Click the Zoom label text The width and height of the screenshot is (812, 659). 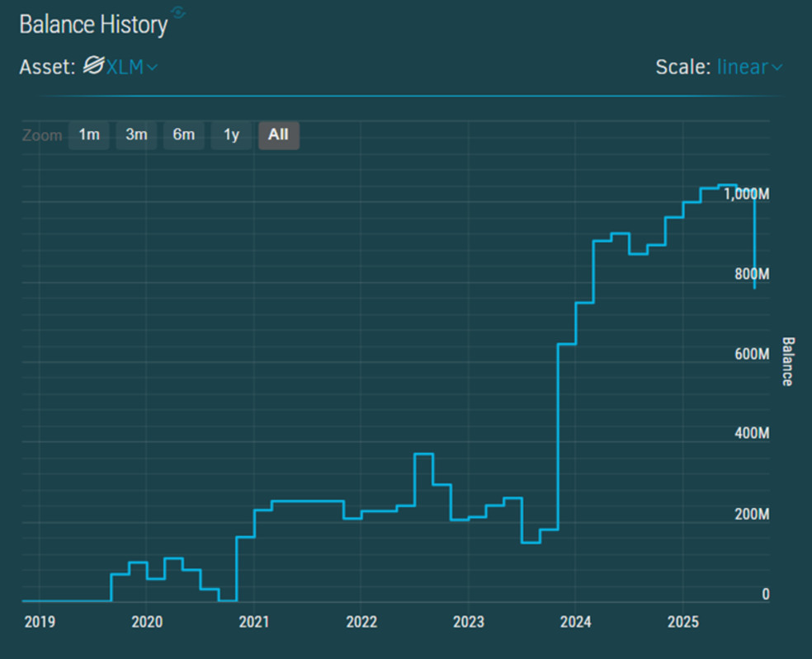coord(41,135)
